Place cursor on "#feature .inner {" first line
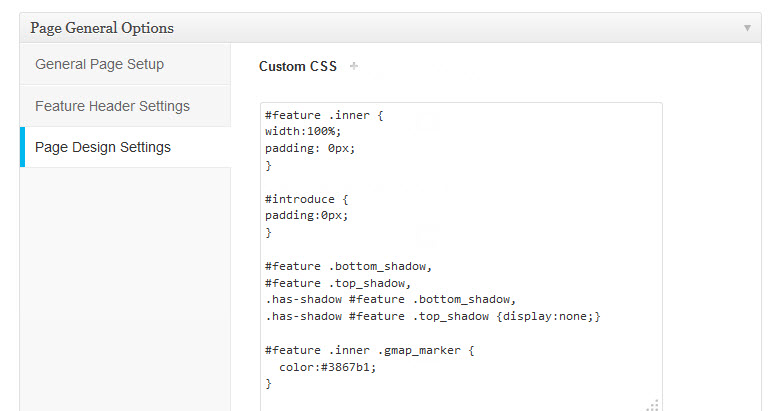 (324, 115)
